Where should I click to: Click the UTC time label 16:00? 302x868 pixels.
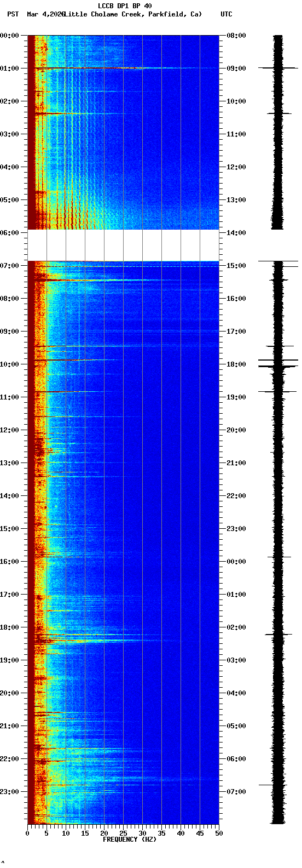(236, 299)
